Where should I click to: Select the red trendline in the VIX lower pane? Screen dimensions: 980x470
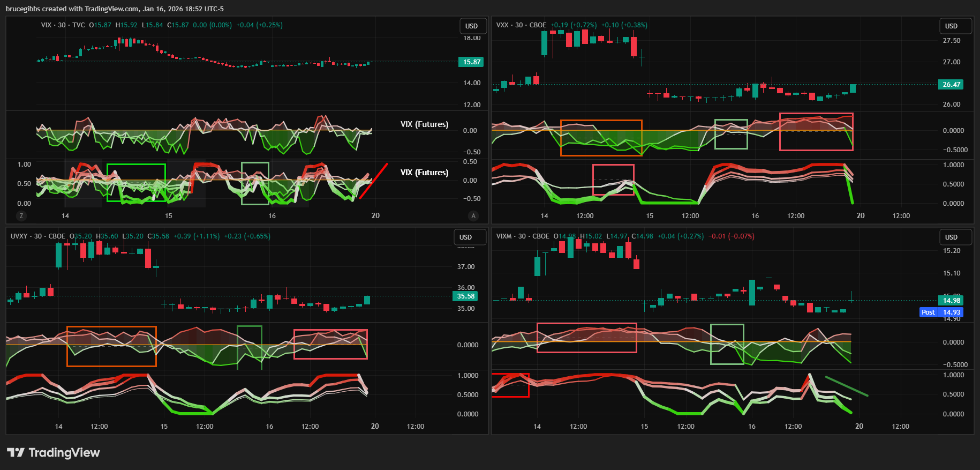(x=374, y=181)
